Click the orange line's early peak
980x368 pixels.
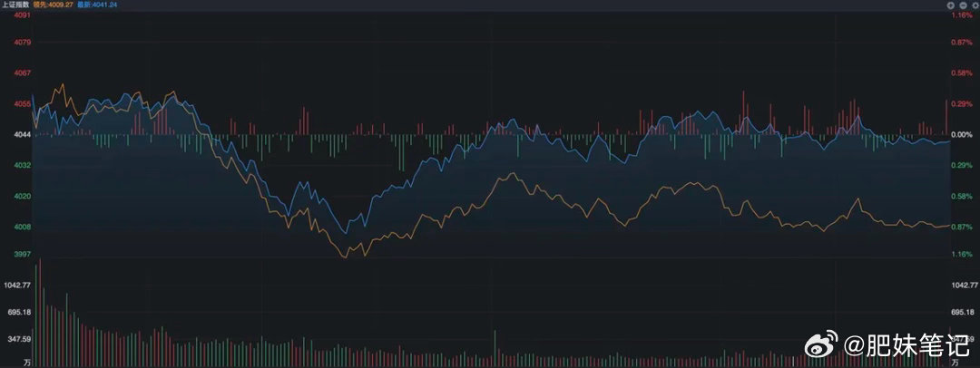click(x=62, y=85)
